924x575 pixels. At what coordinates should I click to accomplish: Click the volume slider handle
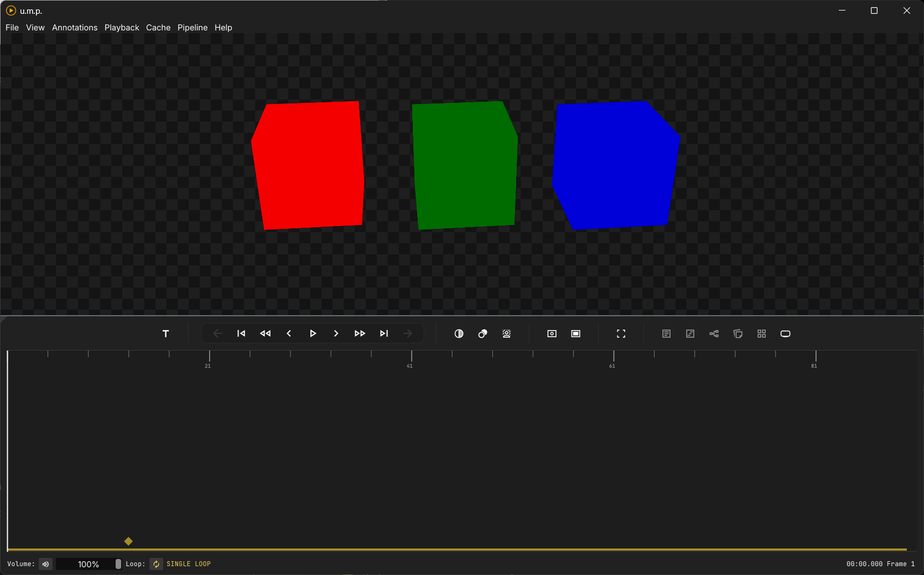pos(118,564)
